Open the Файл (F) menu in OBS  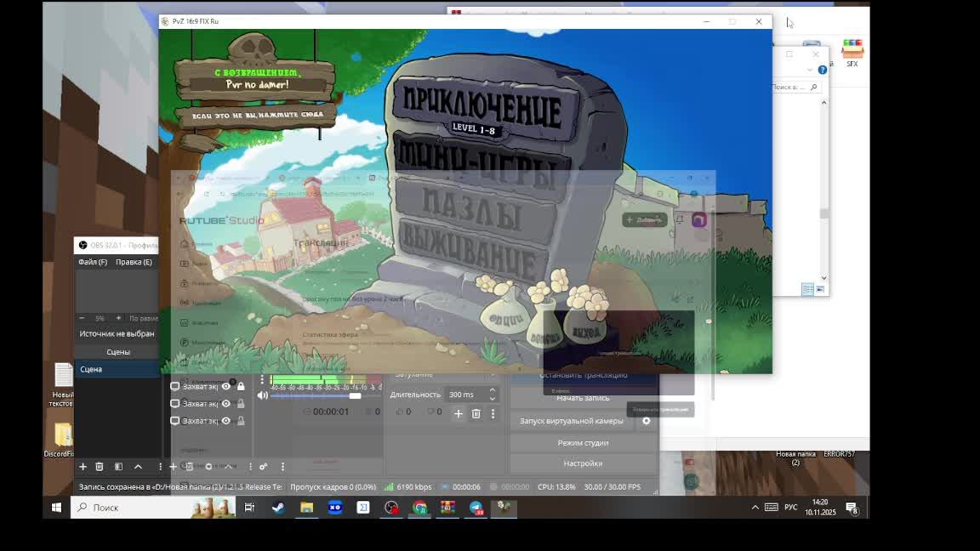tap(93, 262)
